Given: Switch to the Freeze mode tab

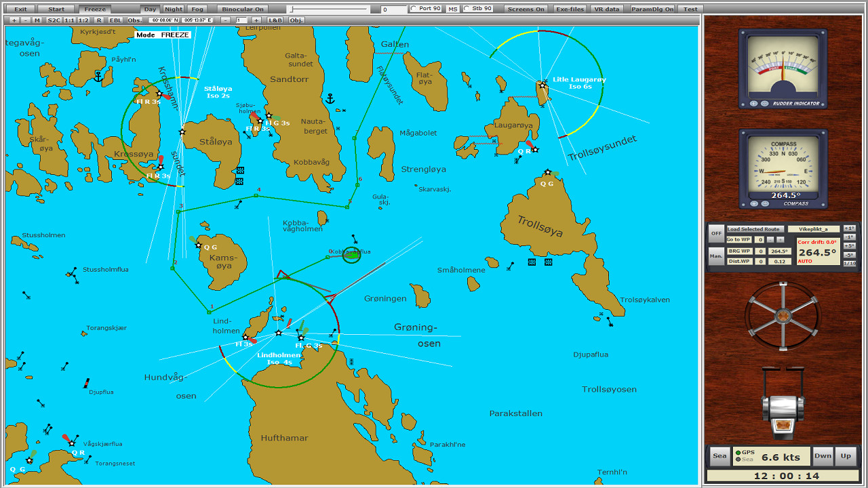Looking at the screenshot, I should [94, 9].
